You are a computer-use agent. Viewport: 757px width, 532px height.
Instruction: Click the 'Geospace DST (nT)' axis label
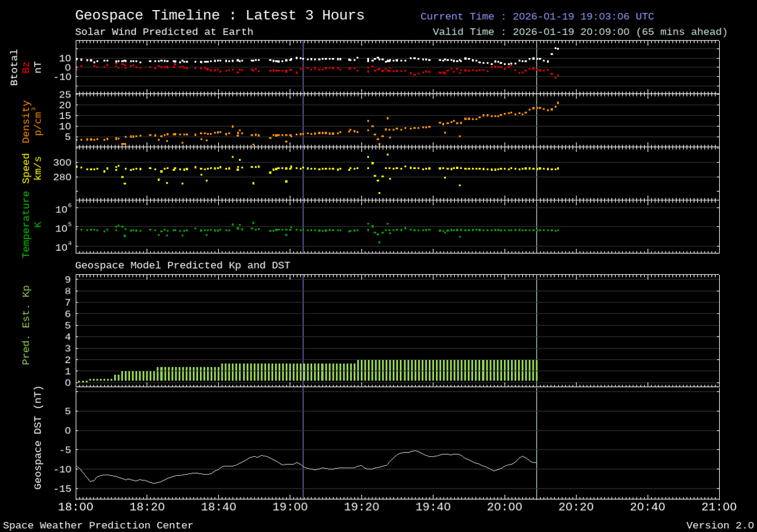[38, 438]
